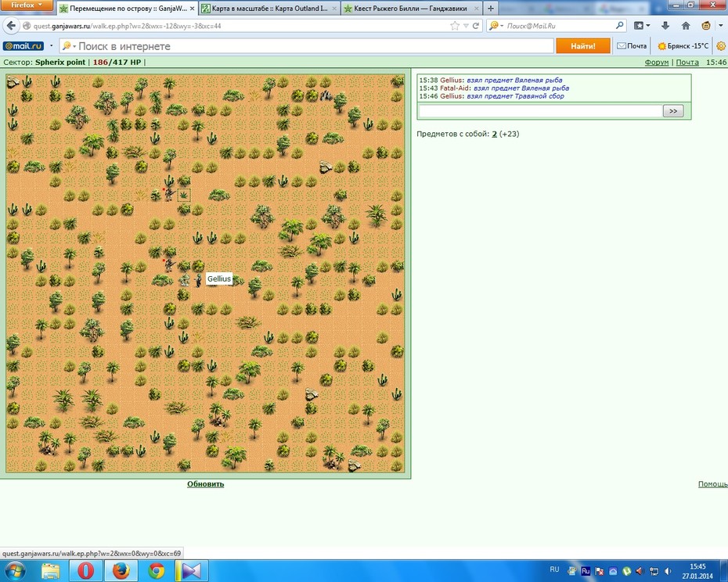This screenshot has height=582, width=728.
Task: Click the RU language indicator
Action: point(554,569)
